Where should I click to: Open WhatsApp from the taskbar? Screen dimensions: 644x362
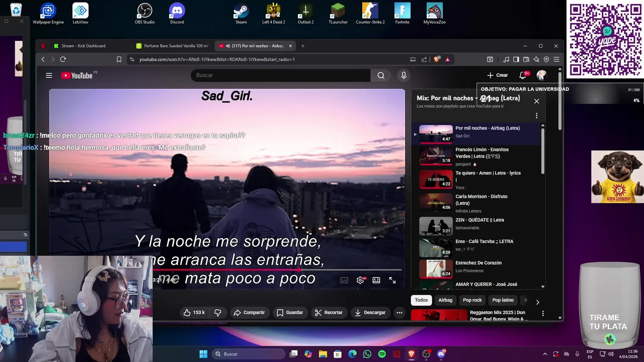click(367, 354)
